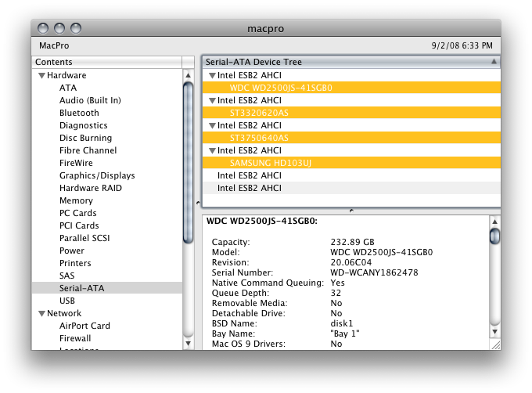Select the WDC WD2500JS-41SGB0 drive row
Screen dimensions: 532x393
tap(351, 88)
